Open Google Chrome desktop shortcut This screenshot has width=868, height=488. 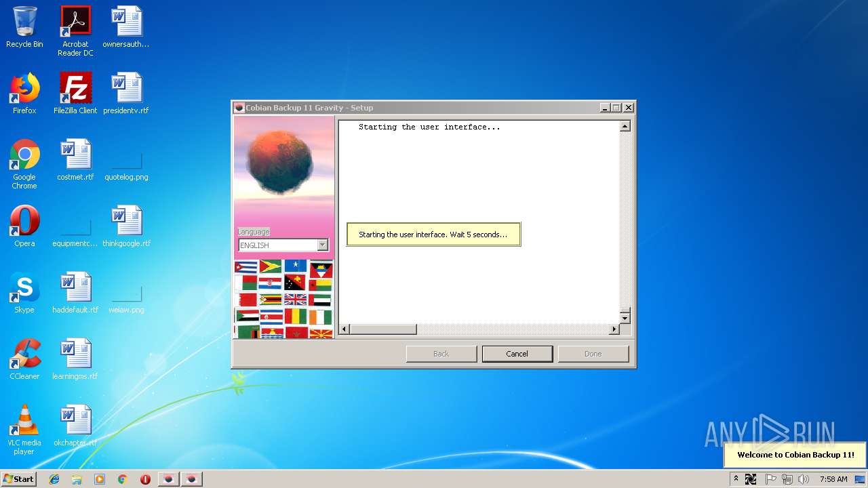[x=24, y=164]
